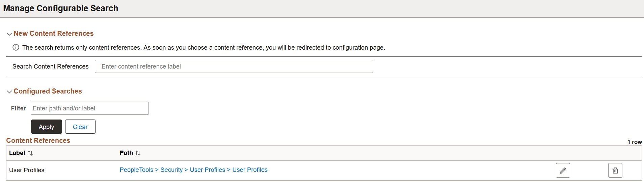Apply the configured searches filter
The width and height of the screenshot is (644, 183).
point(47,127)
